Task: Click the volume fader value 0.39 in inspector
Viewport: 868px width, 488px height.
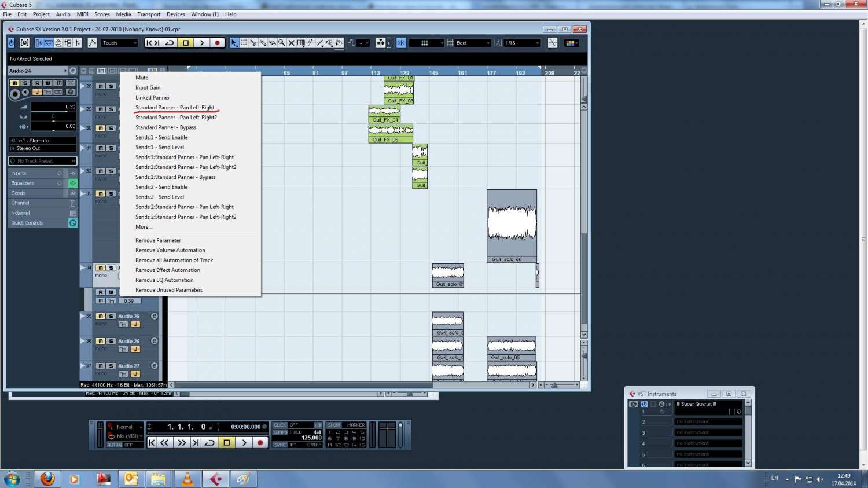Action: coord(53,107)
